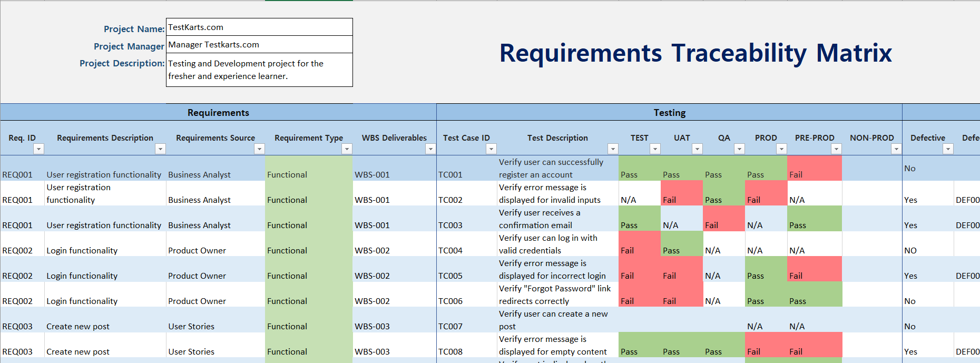Select User Stories cell in TC007 row
The height and width of the screenshot is (363, 980).
[x=215, y=320]
